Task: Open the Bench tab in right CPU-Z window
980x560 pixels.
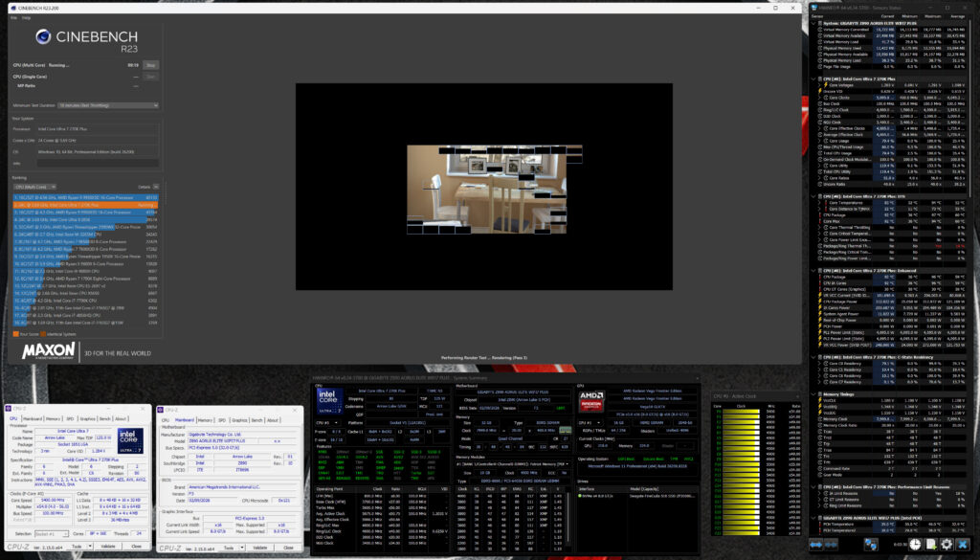Action: coord(256,420)
